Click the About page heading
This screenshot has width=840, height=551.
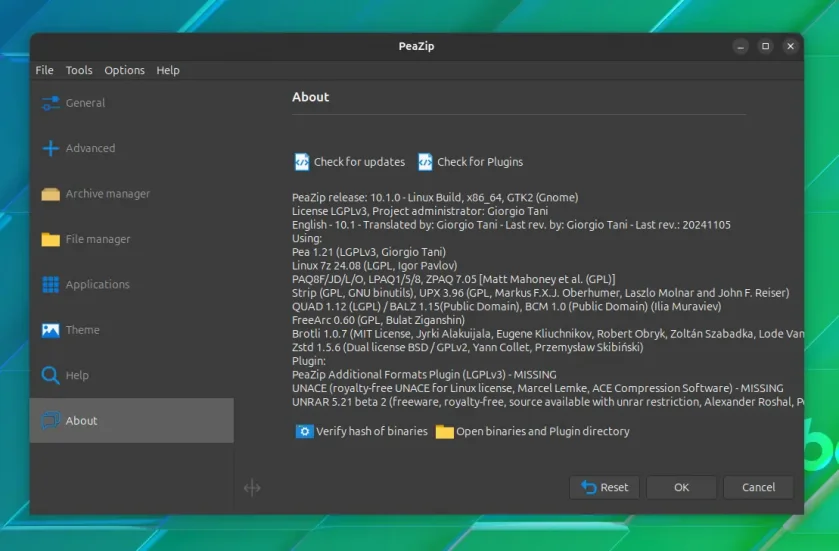(x=311, y=97)
